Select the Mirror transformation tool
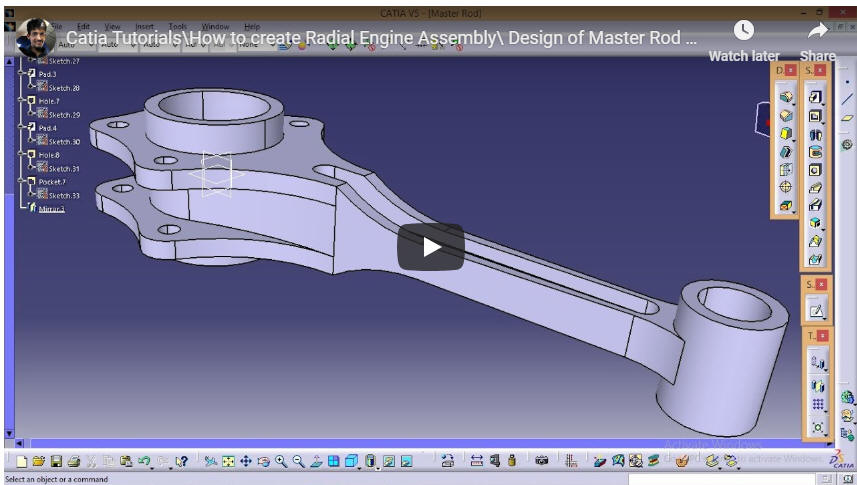The height and width of the screenshot is (485, 857). (818, 386)
